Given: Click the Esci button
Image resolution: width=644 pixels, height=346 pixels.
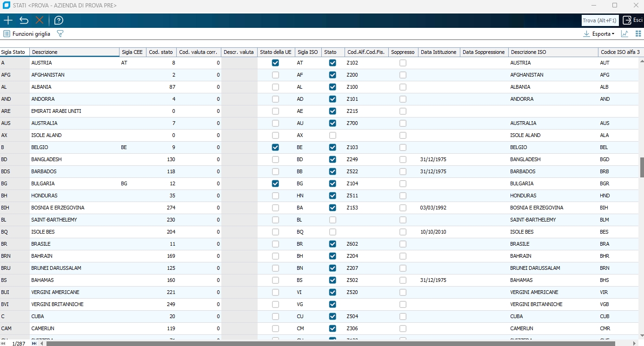Looking at the screenshot, I should pos(632,20).
